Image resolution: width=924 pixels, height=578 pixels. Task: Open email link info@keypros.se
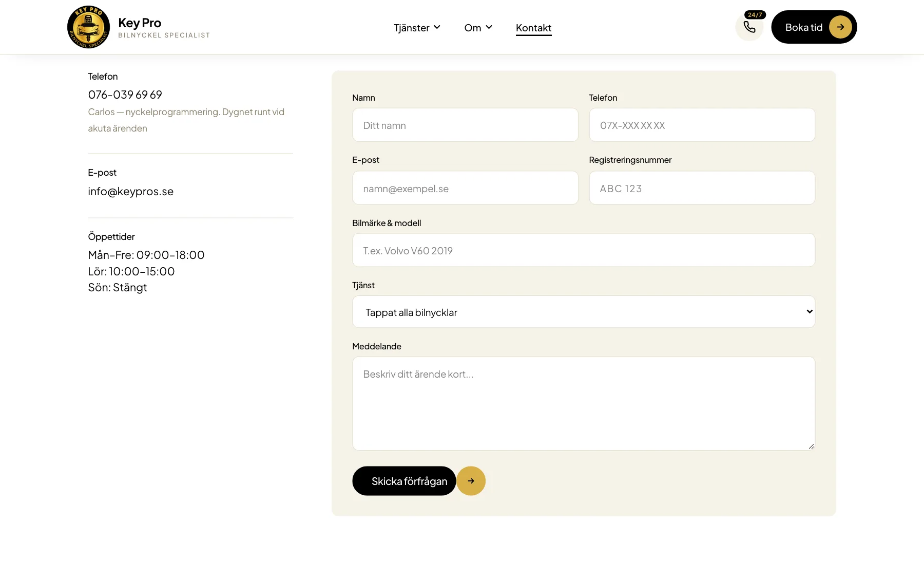point(130,191)
